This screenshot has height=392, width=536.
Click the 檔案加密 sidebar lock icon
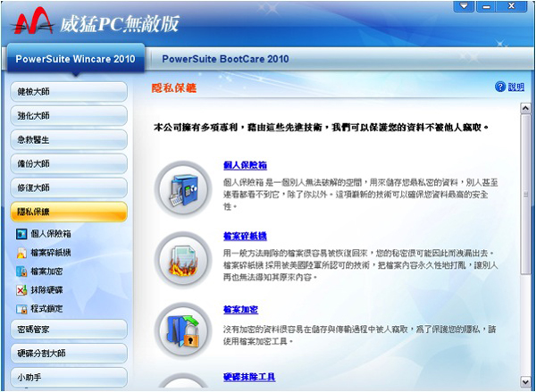coord(21,271)
